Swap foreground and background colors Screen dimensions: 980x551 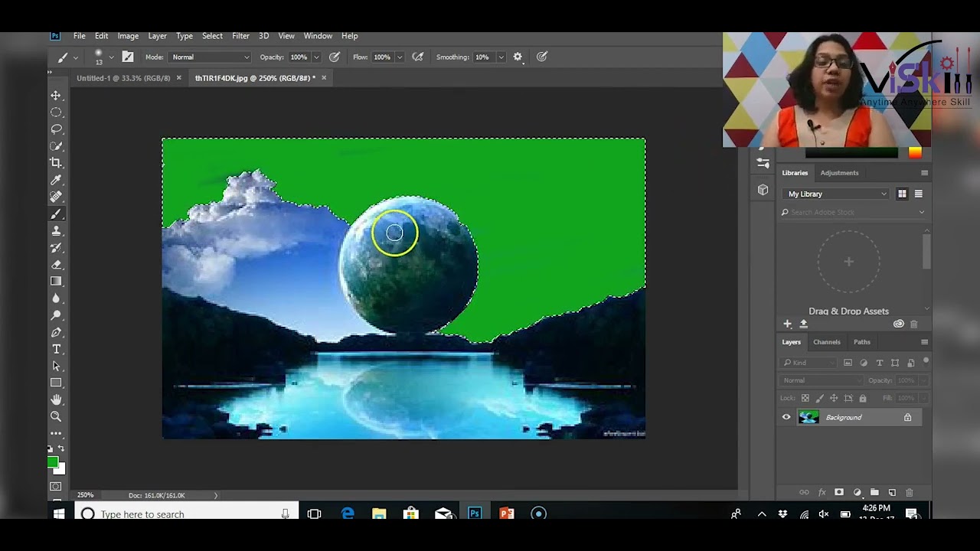(x=62, y=448)
